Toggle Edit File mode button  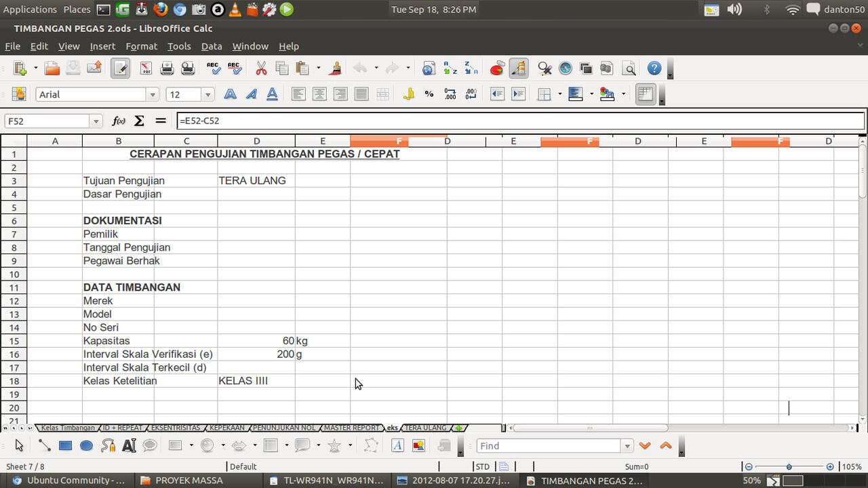click(x=121, y=68)
